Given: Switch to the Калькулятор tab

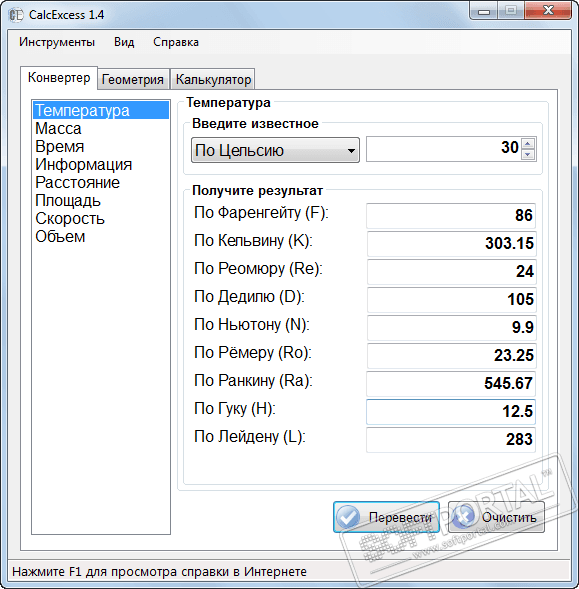Looking at the screenshot, I should coord(213,80).
